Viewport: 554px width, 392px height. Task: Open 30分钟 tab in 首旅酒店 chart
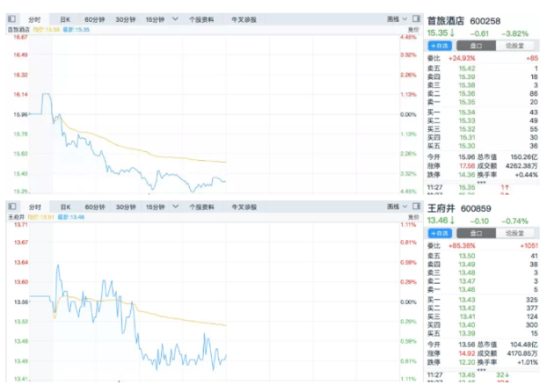click(126, 19)
